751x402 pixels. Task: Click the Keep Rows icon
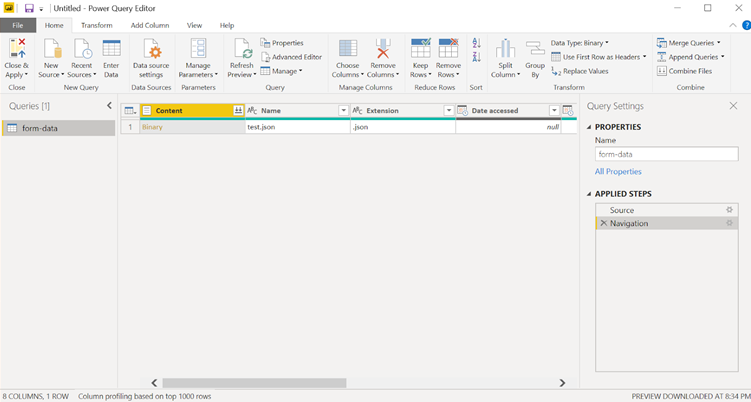coord(421,48)
